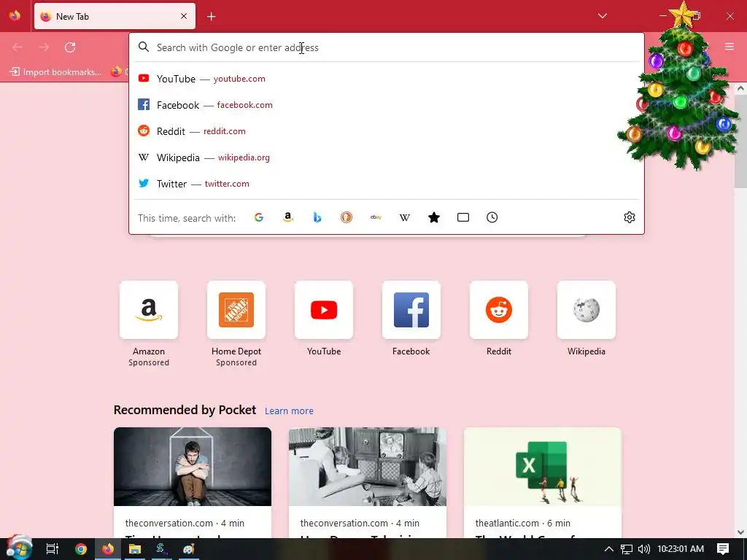
Task: Click Import bookmarks in bookmarks toolbar
Action: click(x=55, y=72)
